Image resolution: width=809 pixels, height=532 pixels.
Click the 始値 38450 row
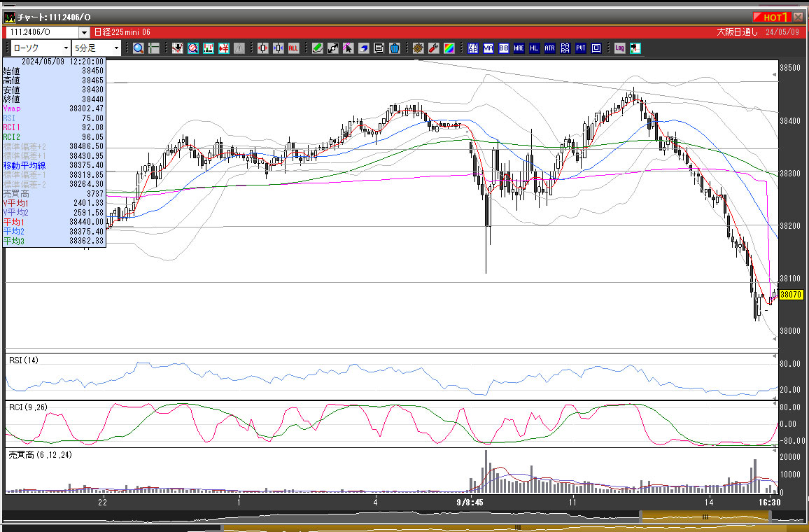coord(54,71)
